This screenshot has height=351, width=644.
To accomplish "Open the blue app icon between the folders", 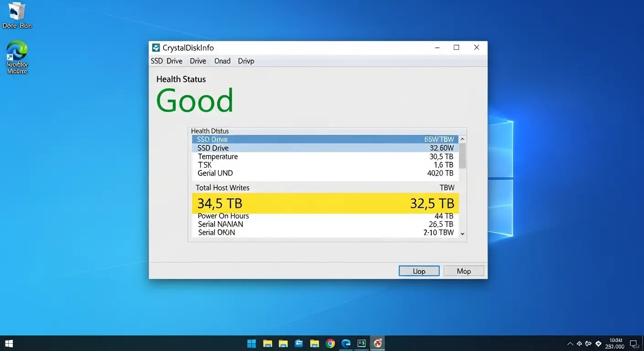I will [299, 344].
